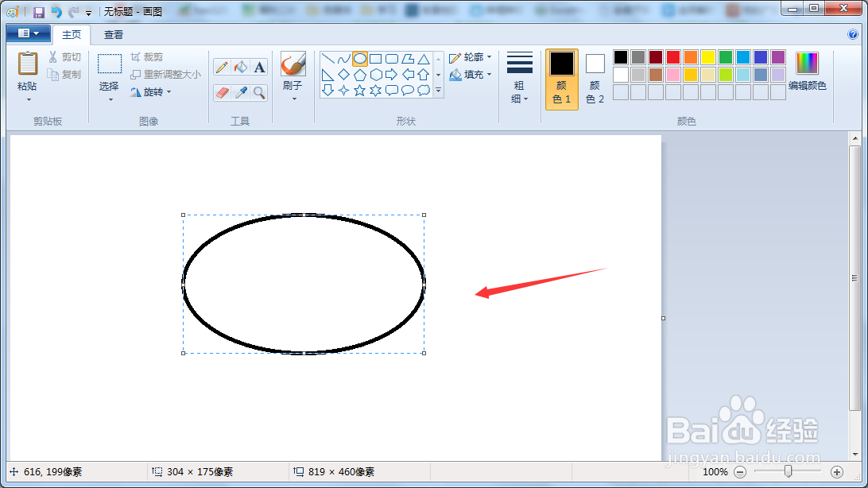
Task: Pick the yellow color swatch
Action: pyautogui.click(x=708, y=57)
